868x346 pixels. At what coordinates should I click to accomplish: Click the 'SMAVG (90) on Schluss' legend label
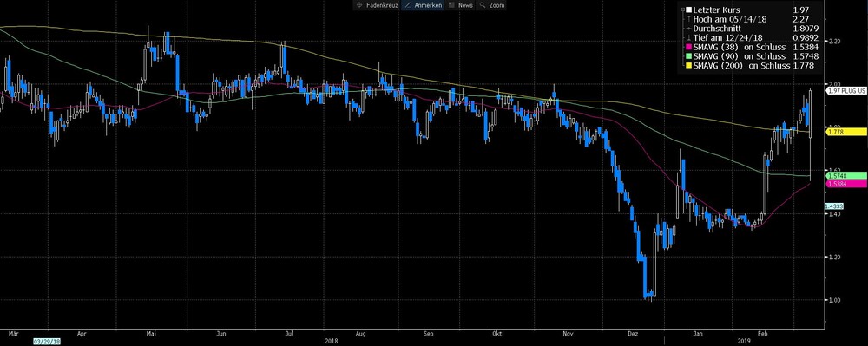tap(739, 57)
